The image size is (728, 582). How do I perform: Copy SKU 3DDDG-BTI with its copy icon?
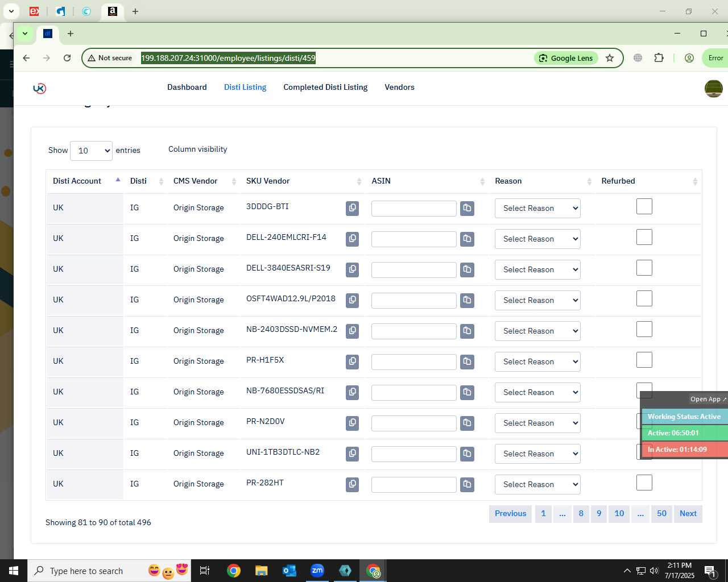tap(353, 208)
